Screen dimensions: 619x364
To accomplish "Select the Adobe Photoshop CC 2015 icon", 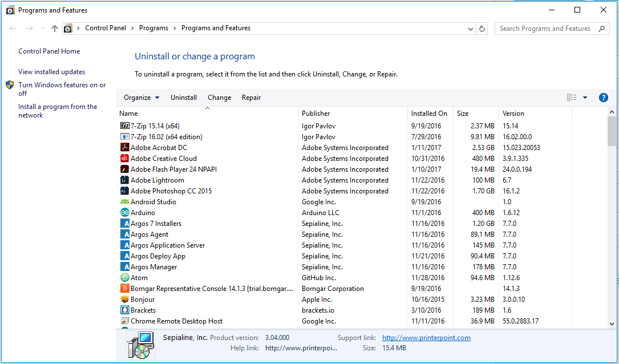I will click(124, 191).
